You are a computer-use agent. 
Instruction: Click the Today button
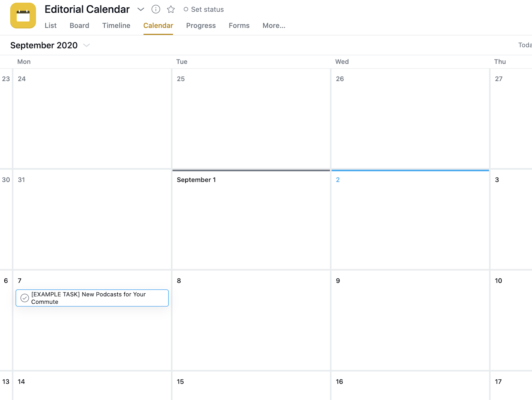(x=525, y=45)
